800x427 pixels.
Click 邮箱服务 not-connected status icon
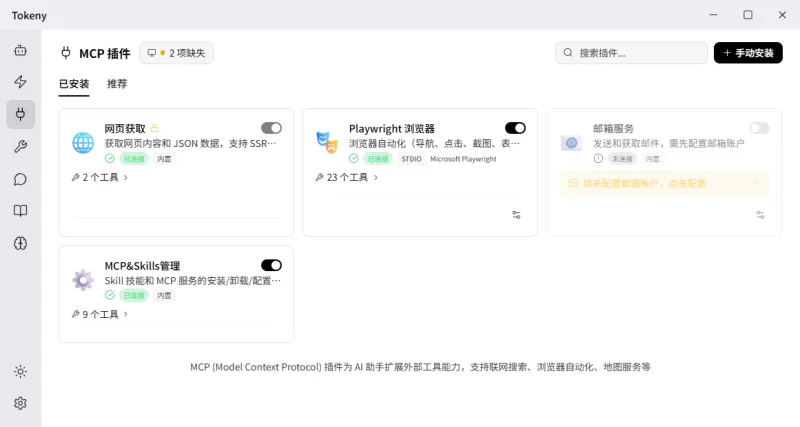point(598,159)
